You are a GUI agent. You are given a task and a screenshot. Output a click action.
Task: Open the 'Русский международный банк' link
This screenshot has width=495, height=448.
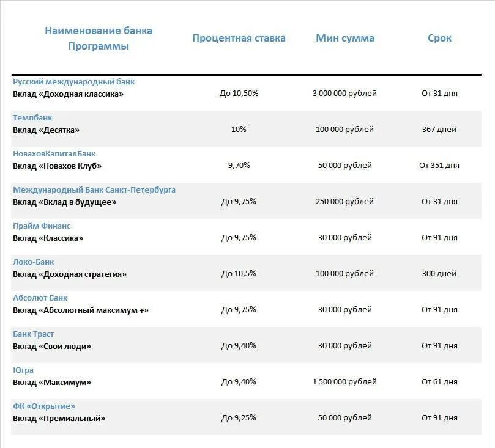pos(73,81)
